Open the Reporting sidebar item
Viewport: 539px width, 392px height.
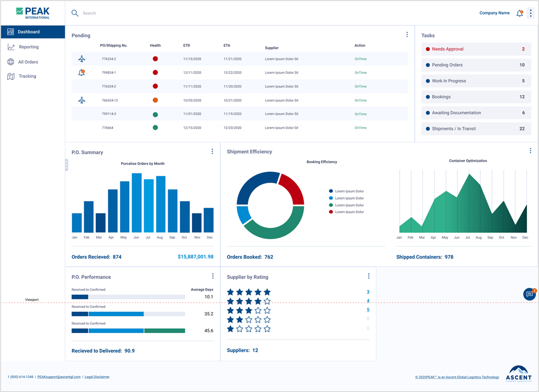click(28, 47)
